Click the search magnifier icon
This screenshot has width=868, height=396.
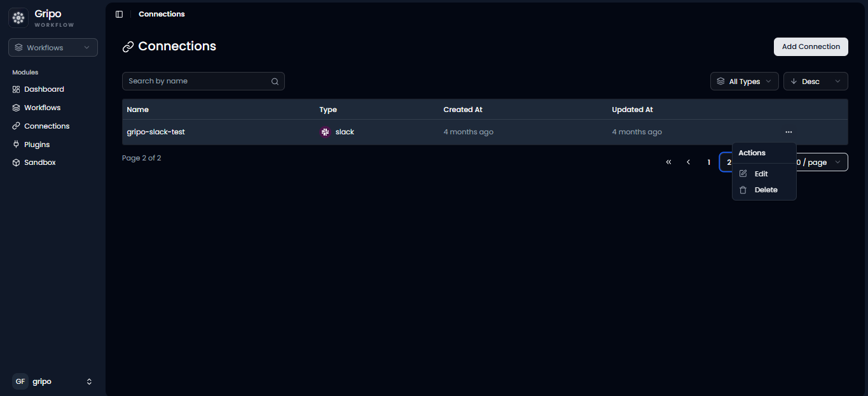tap(275, 81)
